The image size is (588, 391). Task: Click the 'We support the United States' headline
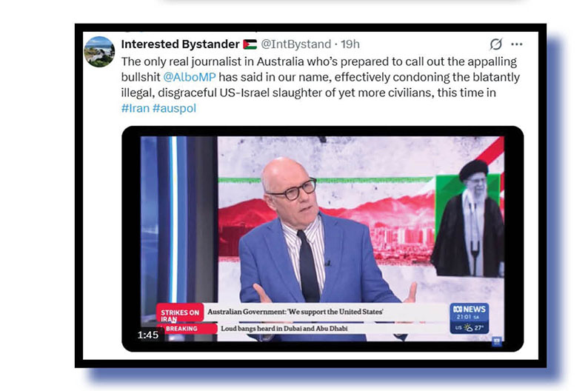click(x=295, y=312)
